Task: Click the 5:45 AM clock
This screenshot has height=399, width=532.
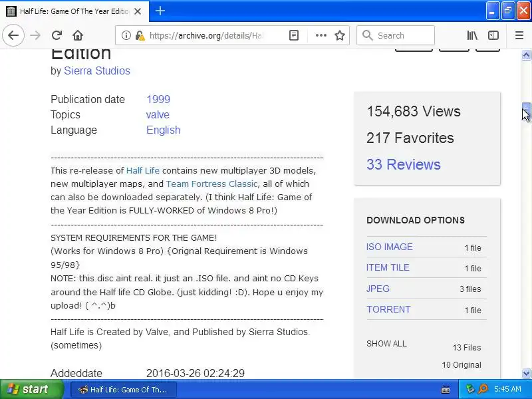Action: [x=507, y=389]
